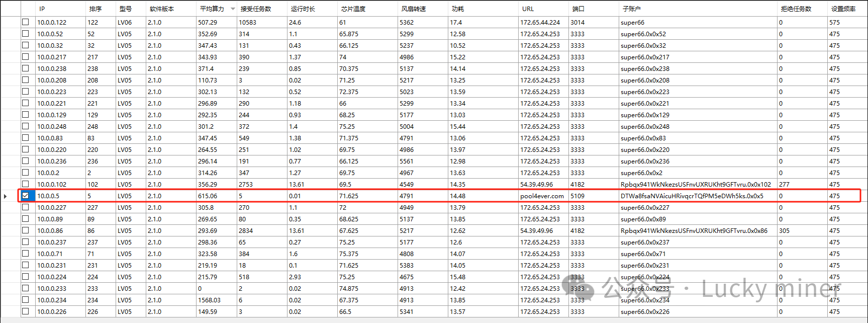Click the 芯片温度 column header
This screenshot has height=323, width=868.
coord(353,9)
